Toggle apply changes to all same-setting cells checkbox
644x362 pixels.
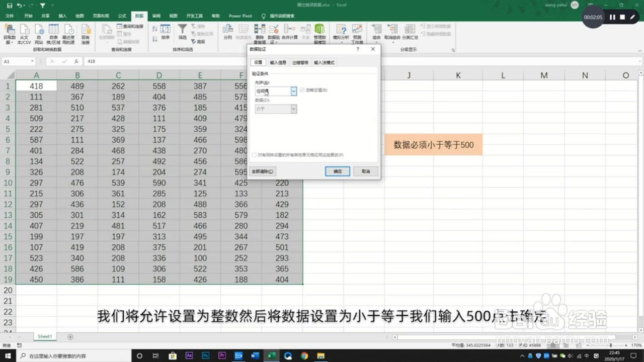point(254,155)
